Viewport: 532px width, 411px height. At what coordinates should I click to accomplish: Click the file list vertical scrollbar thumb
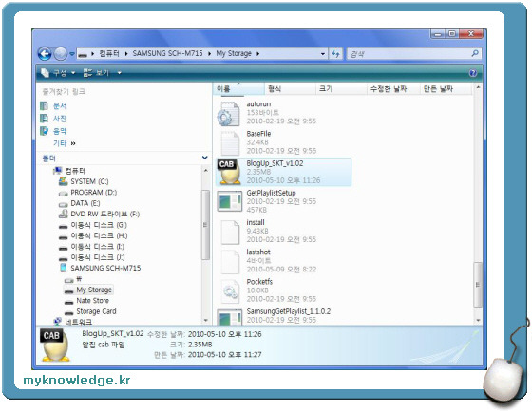(478, 284)
